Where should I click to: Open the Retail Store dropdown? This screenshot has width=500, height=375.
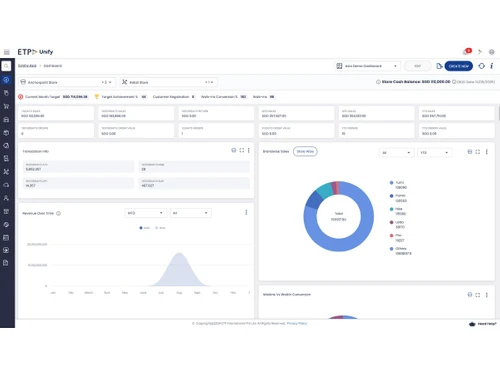tap(168, 82)
